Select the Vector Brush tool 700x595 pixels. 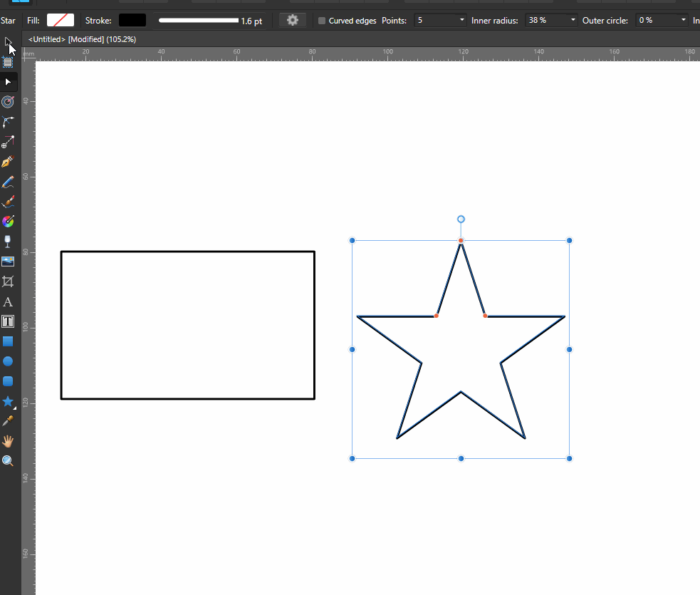(8, 202)
